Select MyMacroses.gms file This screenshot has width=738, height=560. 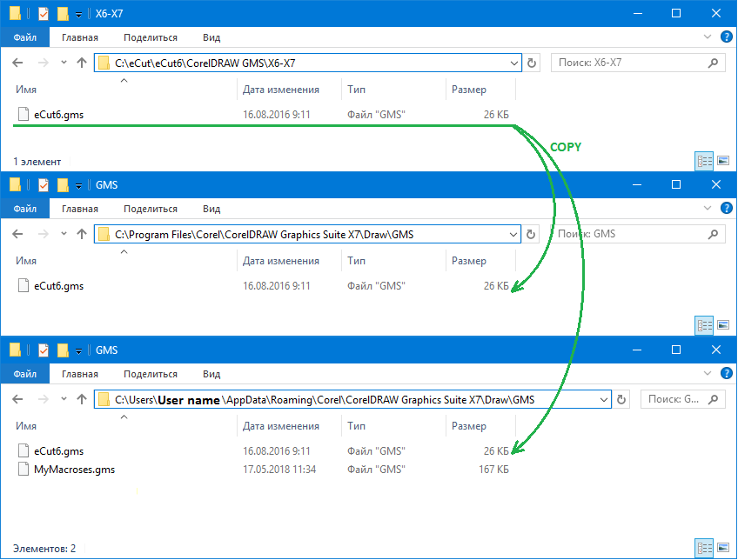coord(74,470)
